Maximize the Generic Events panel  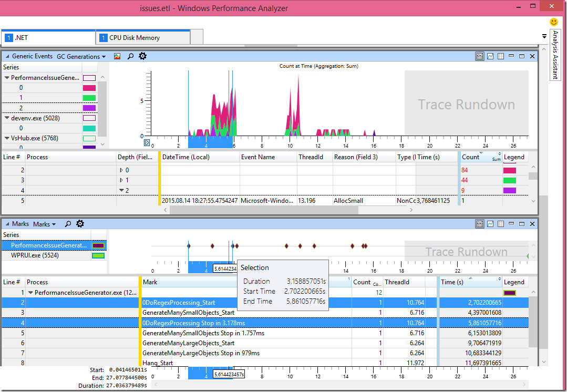522,56
